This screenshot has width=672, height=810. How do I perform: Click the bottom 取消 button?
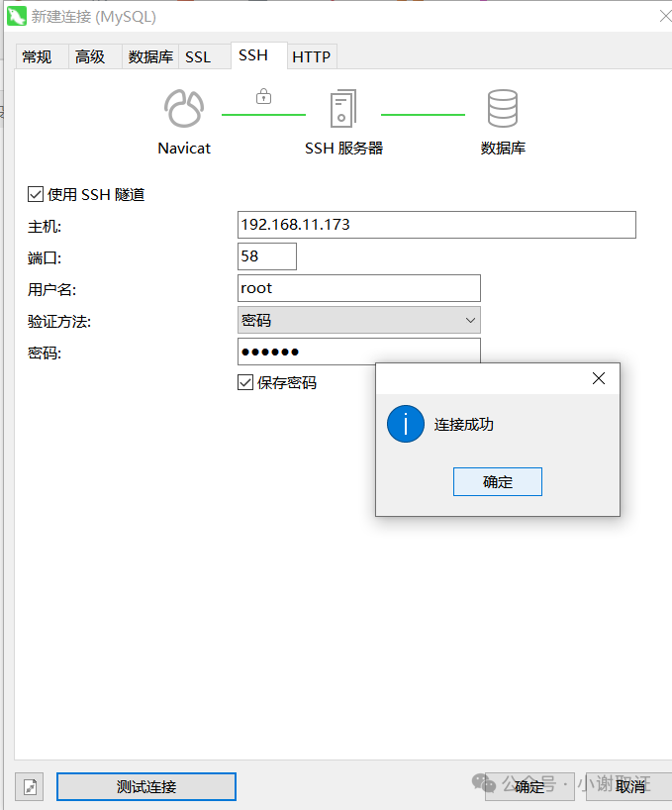629,787
